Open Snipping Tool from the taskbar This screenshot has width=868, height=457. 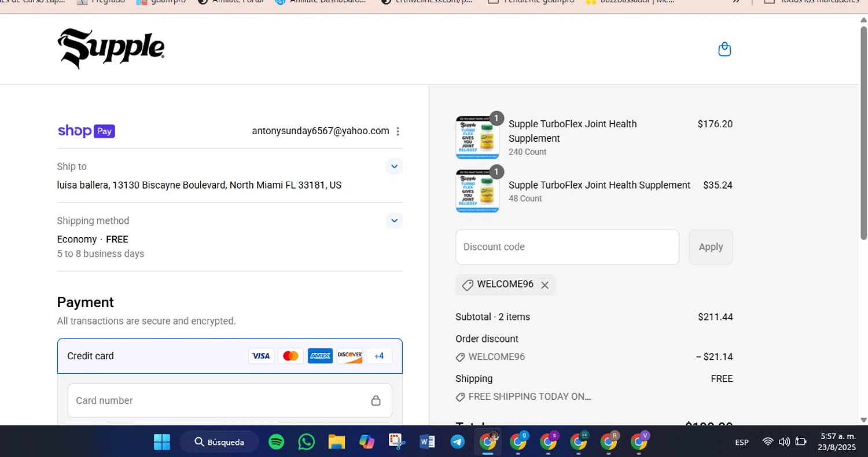396,442
